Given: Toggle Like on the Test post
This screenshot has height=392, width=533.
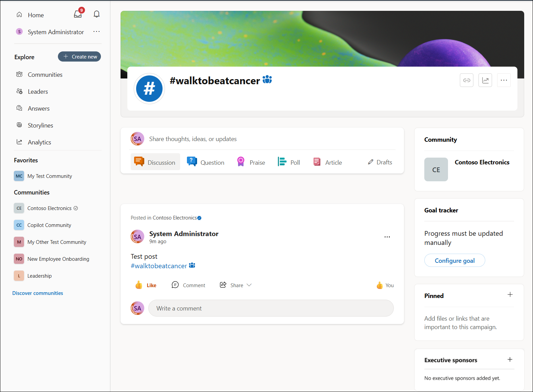Looking at the screenshot, I should (146, 285).
